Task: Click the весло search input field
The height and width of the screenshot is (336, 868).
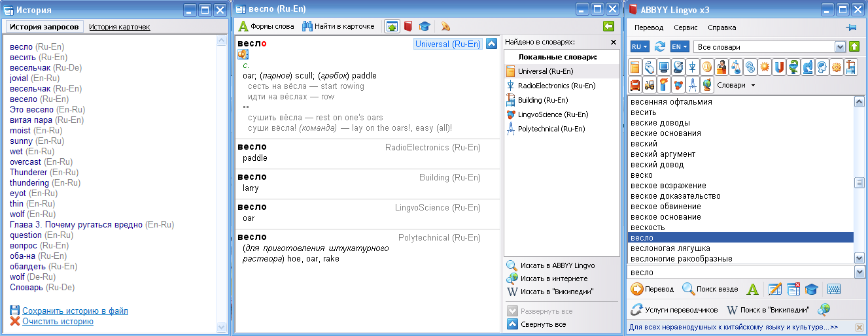Action: point(740,271)
